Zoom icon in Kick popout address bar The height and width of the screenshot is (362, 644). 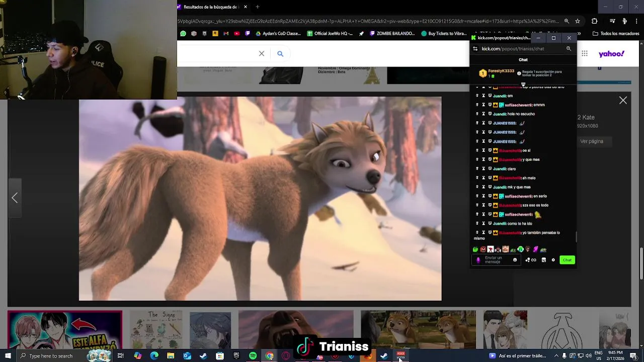[569, 49]
